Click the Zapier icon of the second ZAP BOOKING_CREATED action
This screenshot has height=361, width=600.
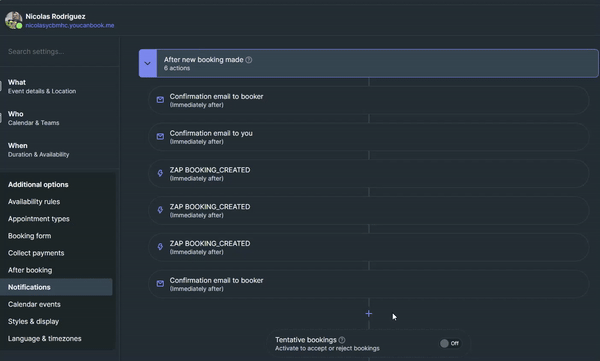pyautogui.click(x=160, y=210)
